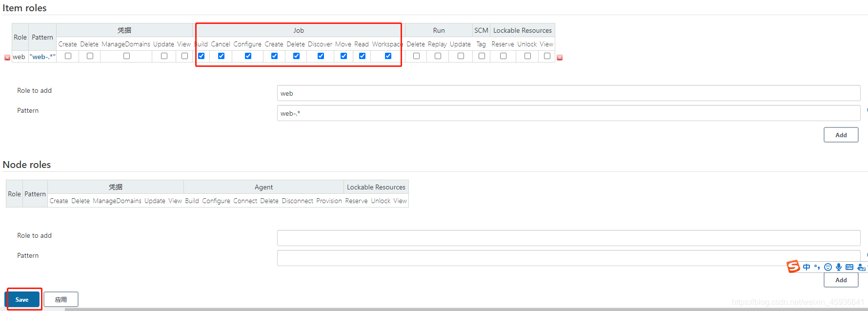The image size is (868, 311).
Task: Uncheck Job Discover checkbox for web role
Action: (x=321, y=56)
